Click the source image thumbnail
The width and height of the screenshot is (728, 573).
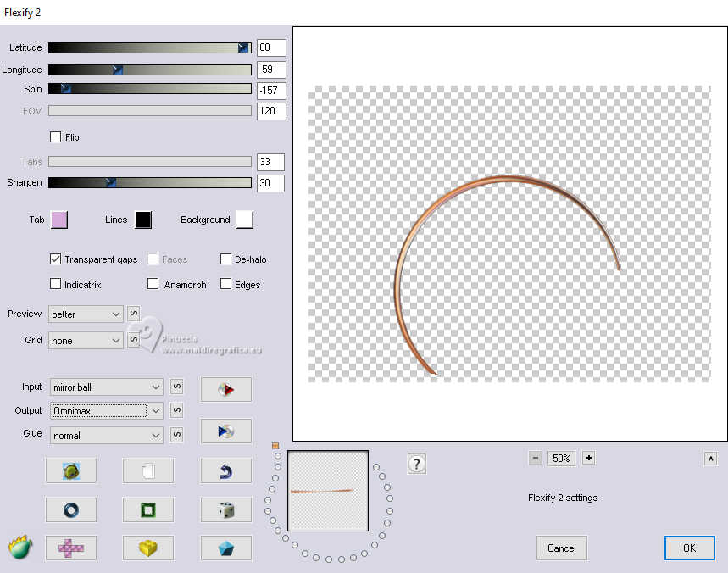[328, 491]
